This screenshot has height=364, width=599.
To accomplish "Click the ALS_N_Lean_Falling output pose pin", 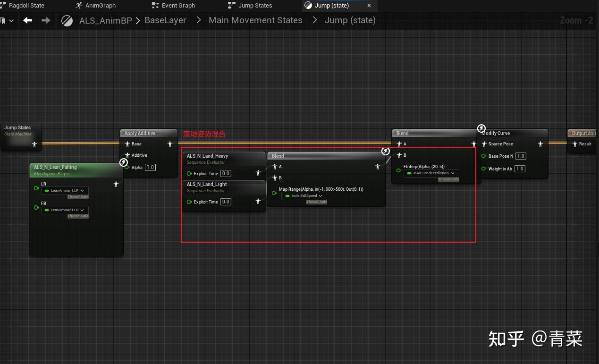I will (116, 184).
